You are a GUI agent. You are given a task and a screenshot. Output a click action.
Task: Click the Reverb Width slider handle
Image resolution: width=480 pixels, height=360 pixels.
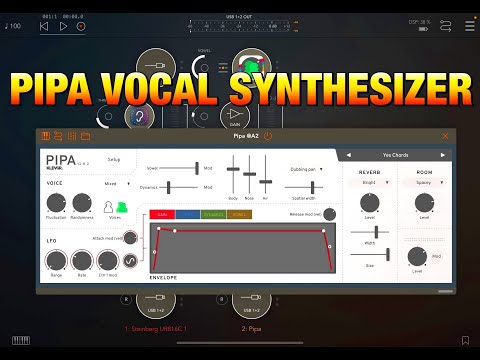376,232
